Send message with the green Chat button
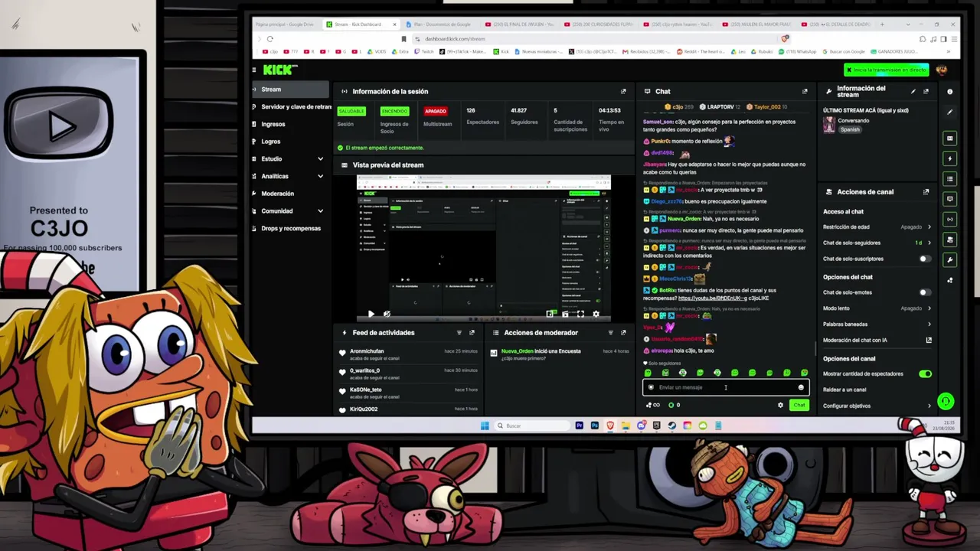This screenshot has height=551, width=980. click(x=799, y=406)
